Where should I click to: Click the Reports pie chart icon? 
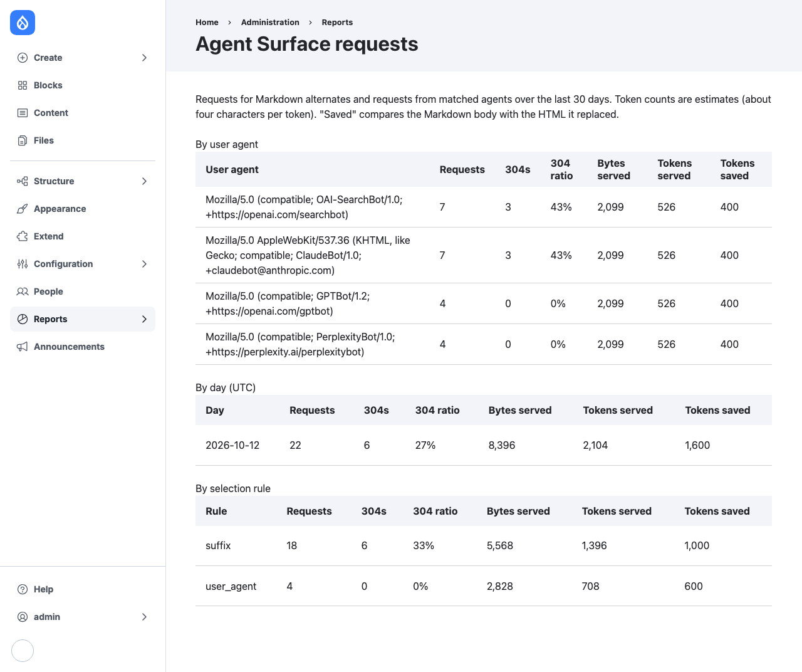(x=23, y=319)
